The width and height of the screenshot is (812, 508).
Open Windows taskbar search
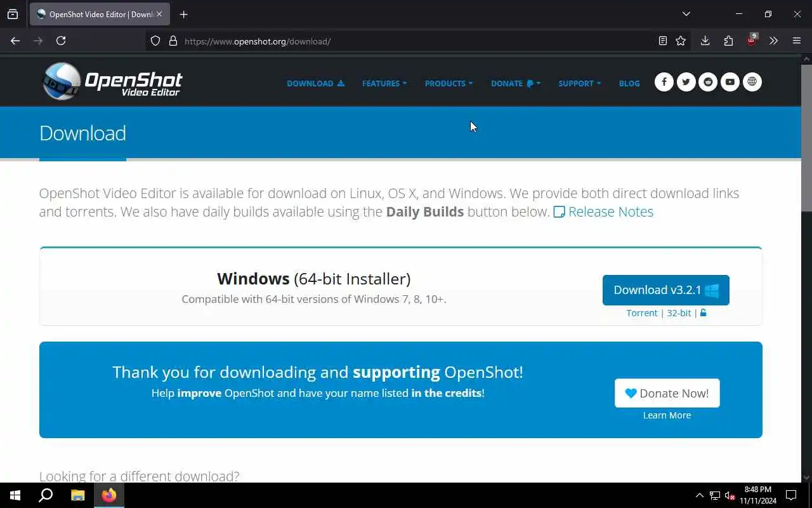pyautogui.click(x=46, y=495)
